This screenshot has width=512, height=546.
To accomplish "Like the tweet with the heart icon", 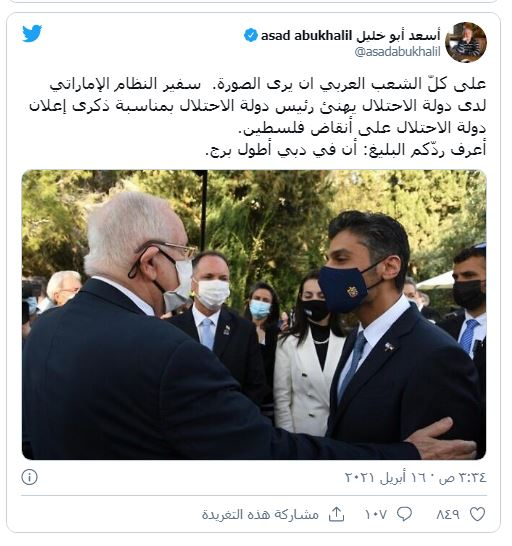I will (478, 514).
